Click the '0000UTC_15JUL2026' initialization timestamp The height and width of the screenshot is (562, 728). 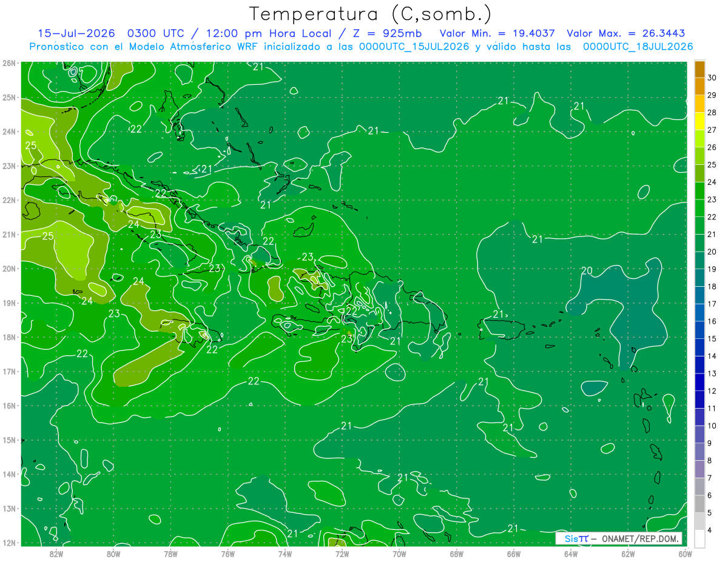[413, 47]
